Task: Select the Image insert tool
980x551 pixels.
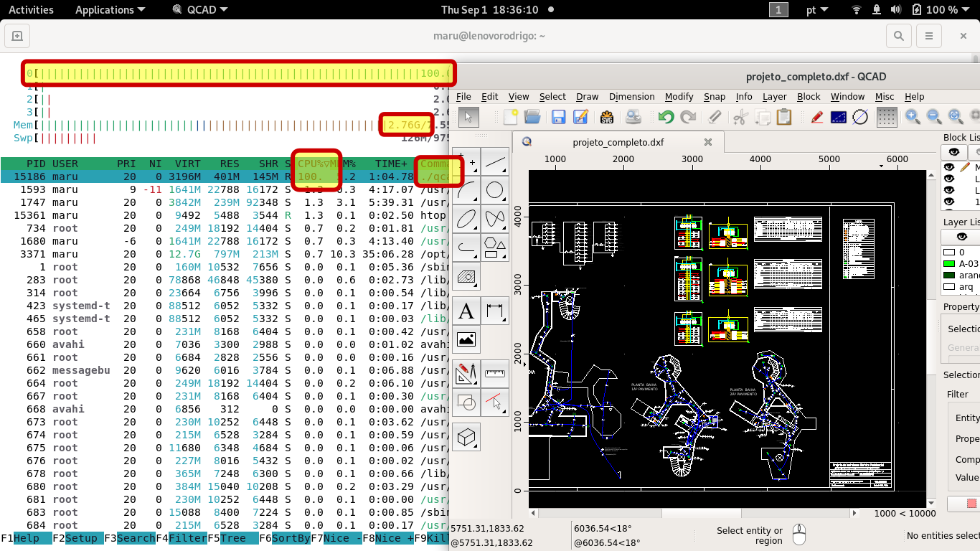Action: click(x=466, y=339)
